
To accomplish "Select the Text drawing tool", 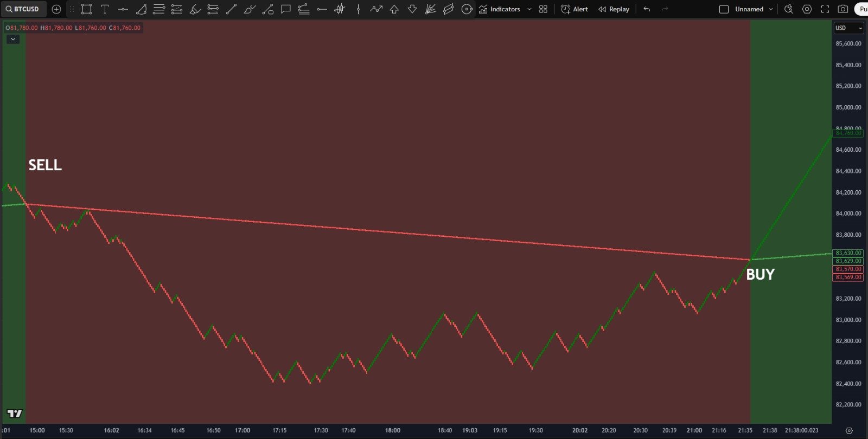I will (105, 9).
